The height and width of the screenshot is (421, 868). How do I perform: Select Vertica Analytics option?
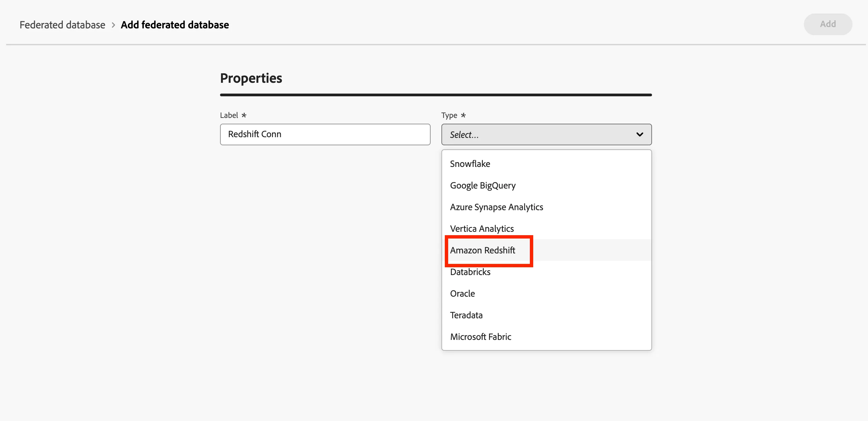tap(546, 229)
